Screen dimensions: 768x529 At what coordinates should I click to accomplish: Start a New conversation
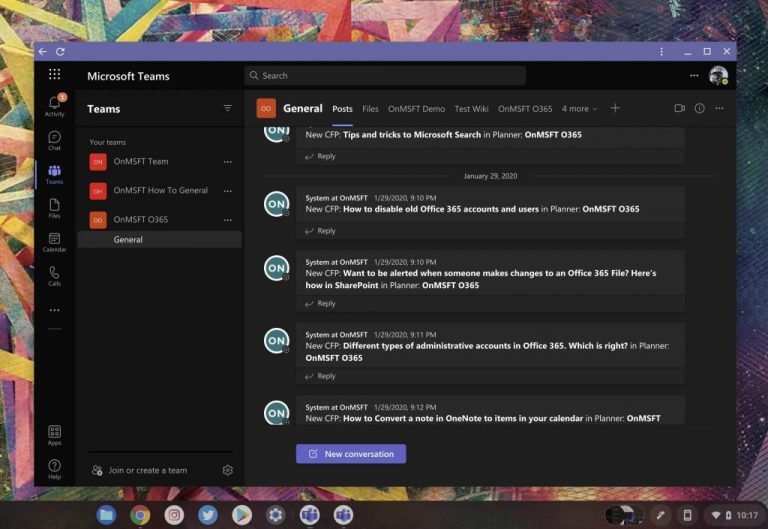coord(351,454)
